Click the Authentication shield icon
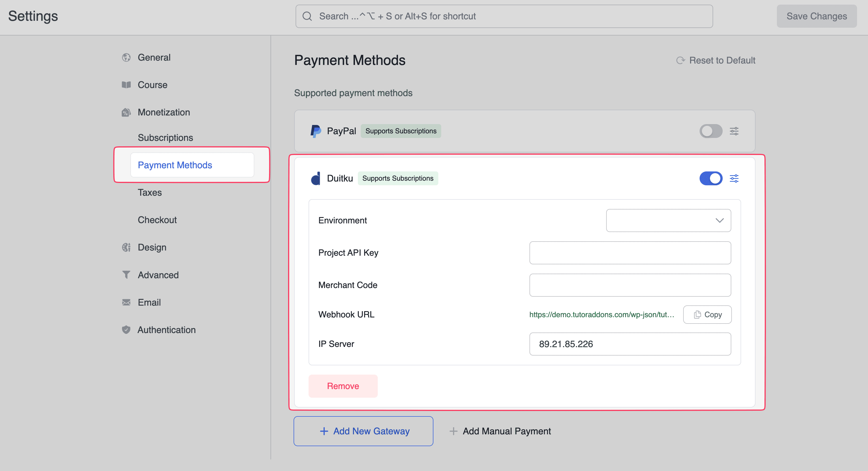 (126, 330)
